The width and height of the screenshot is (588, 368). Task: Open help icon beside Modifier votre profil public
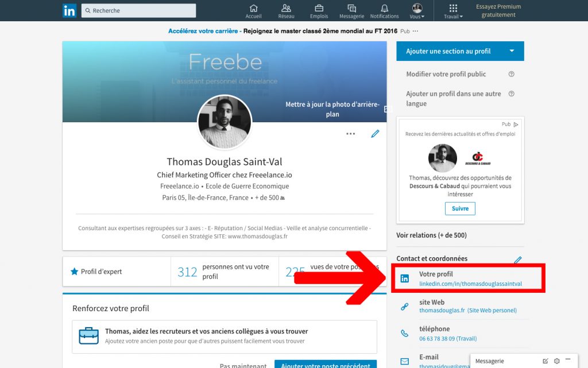511,74
